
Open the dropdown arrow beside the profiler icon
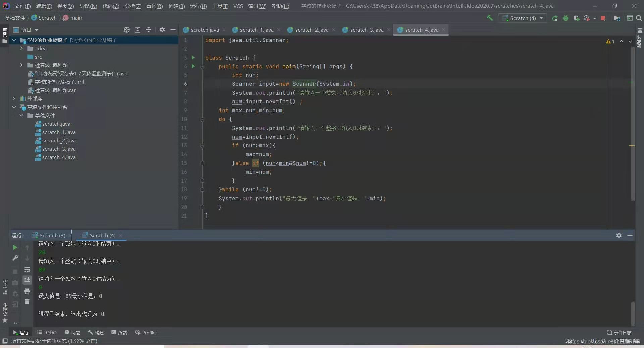[594, 18]
